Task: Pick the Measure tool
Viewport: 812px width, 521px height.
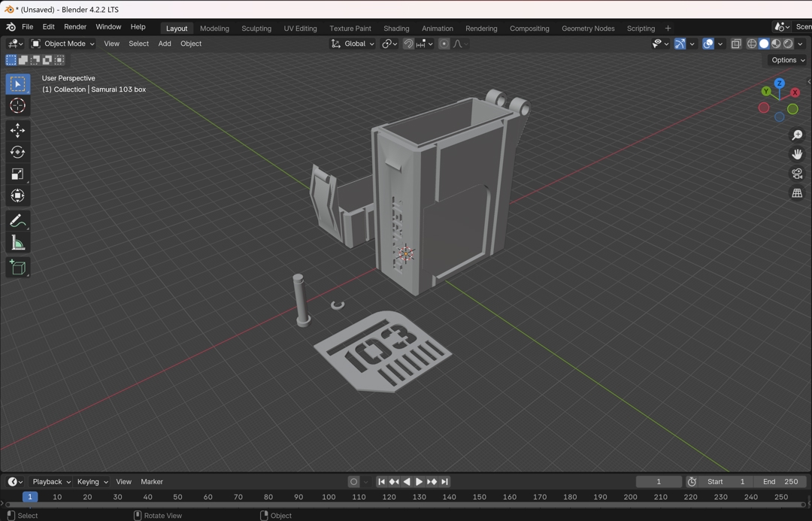Action: pyautogui.click(x=17, y=243)
